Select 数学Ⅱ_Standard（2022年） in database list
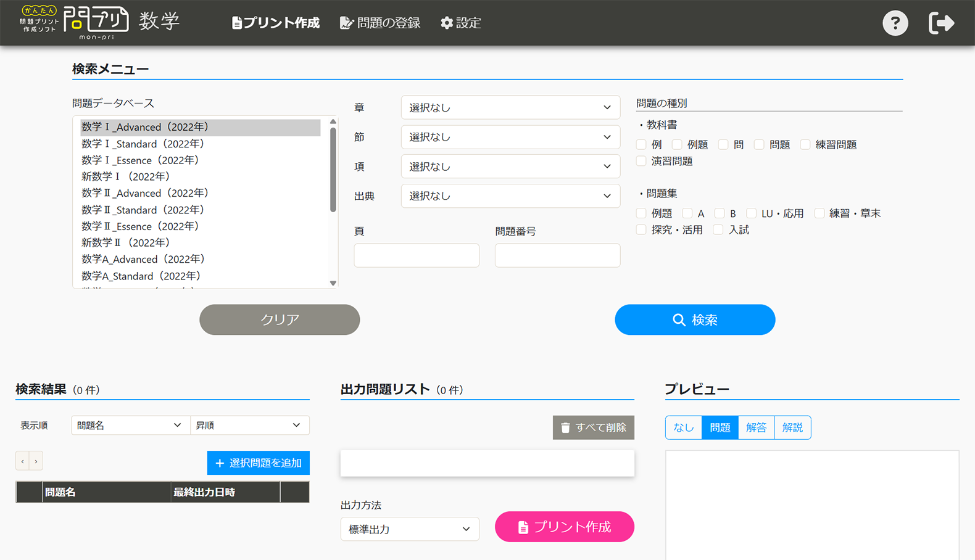This screenshot has width=975, height=560. point(143,210)
